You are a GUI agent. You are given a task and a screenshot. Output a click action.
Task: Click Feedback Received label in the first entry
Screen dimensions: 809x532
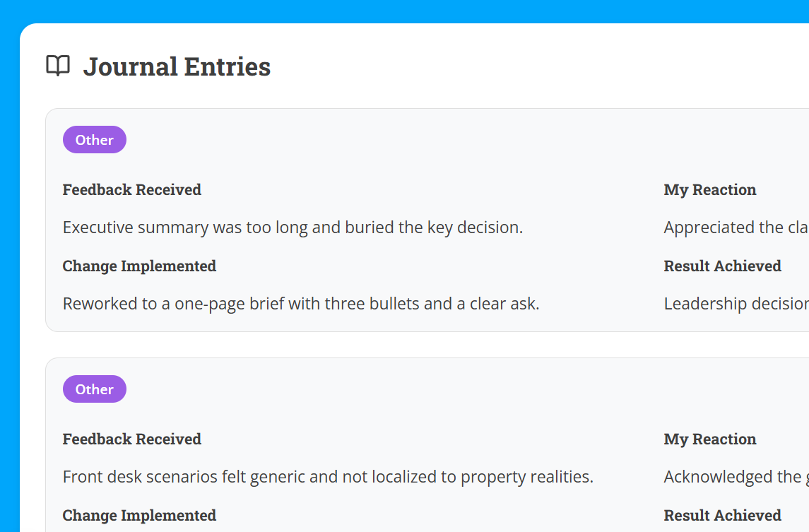pyautogui.click(x=132, y=189)
